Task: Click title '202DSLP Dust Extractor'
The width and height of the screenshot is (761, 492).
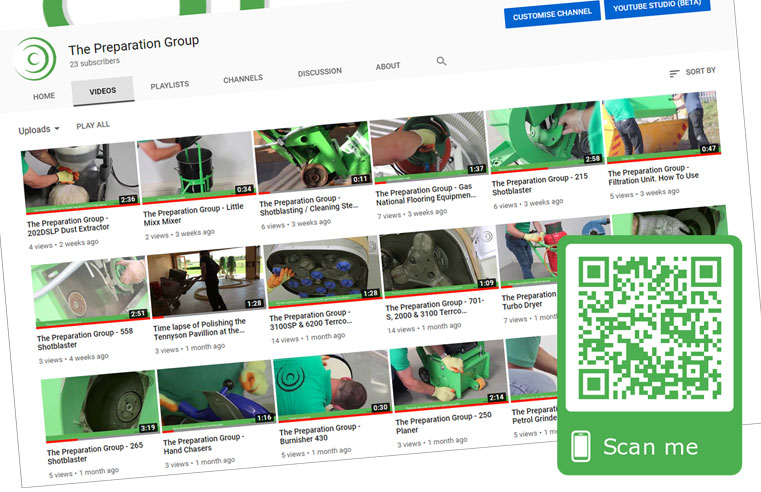Action: 68,226
